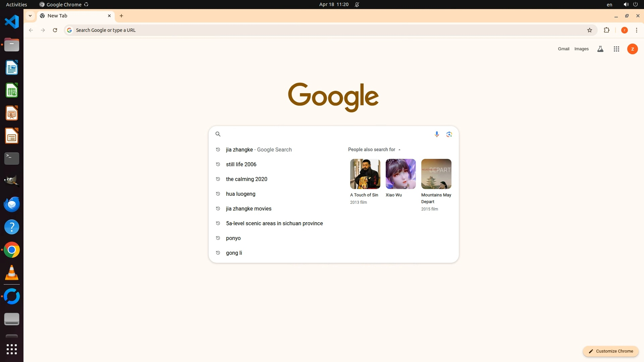Screen dimensions: 644x362
Task: Open a new tab with plus button
Action: click(121, 16)
